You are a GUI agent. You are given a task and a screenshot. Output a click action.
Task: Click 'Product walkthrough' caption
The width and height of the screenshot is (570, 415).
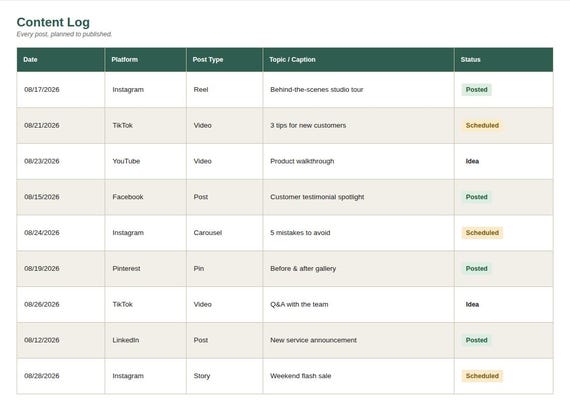[302, 161]
